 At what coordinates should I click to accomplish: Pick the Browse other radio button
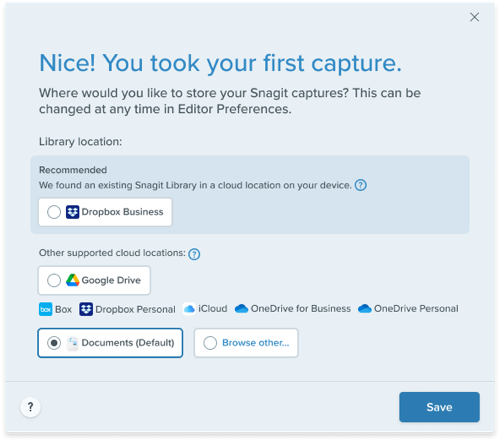point(210,343)
